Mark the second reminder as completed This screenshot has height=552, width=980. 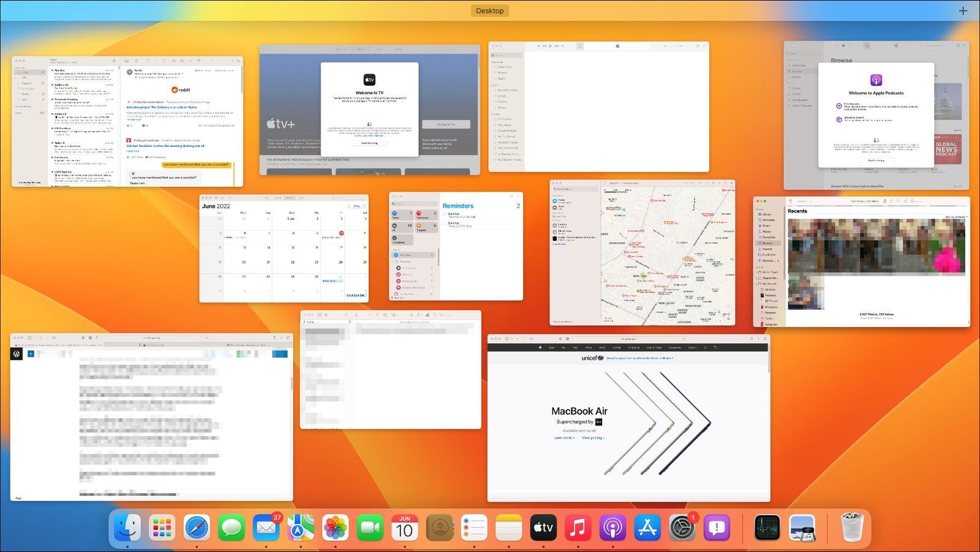(445, 223)
